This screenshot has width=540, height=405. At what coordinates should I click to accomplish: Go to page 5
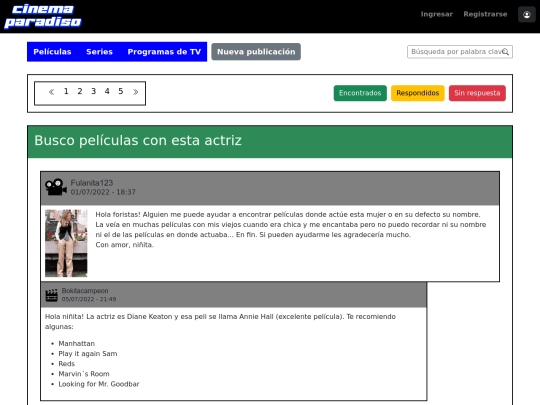click(121, 91)
